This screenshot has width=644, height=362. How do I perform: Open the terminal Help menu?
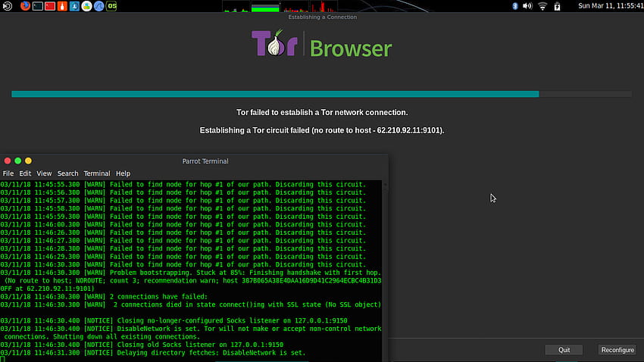coord(123,173)
